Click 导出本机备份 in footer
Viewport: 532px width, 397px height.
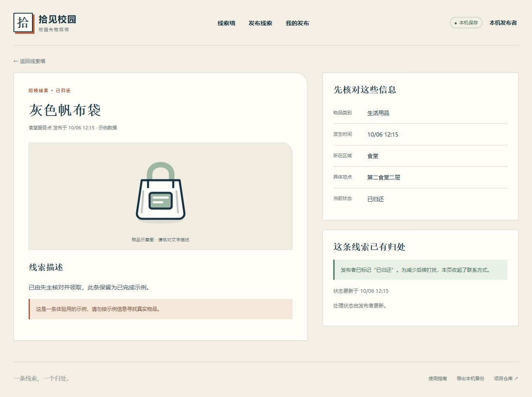coord(471,379)
